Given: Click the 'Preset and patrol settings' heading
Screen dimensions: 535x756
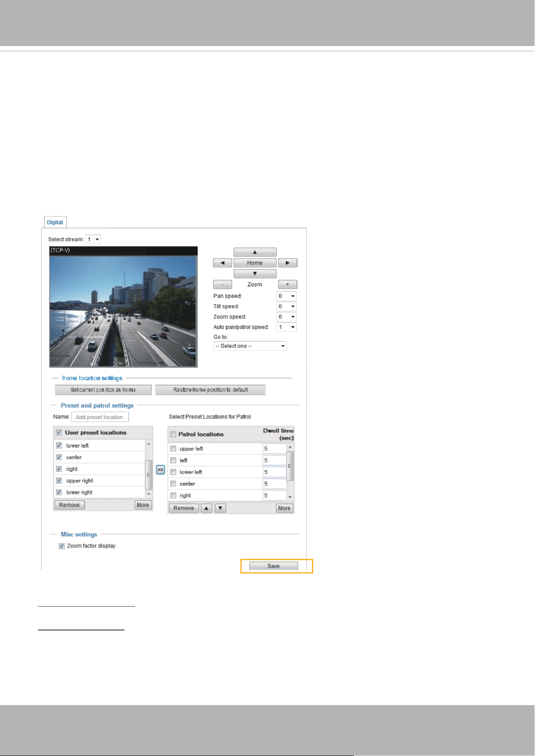Looking at the screenshot, I should click(97, 405).
